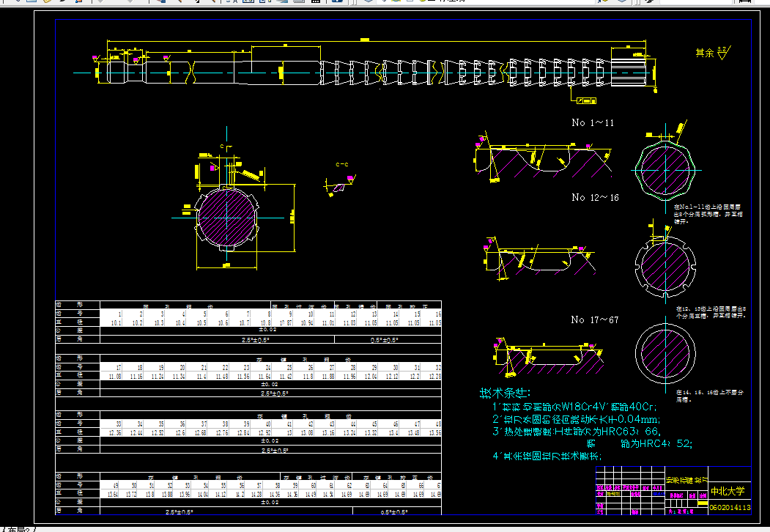Click technical note 3 mentioning HRC63
Image resolution: width=770 pixels, height=532 pixels.
pos(577,432)
